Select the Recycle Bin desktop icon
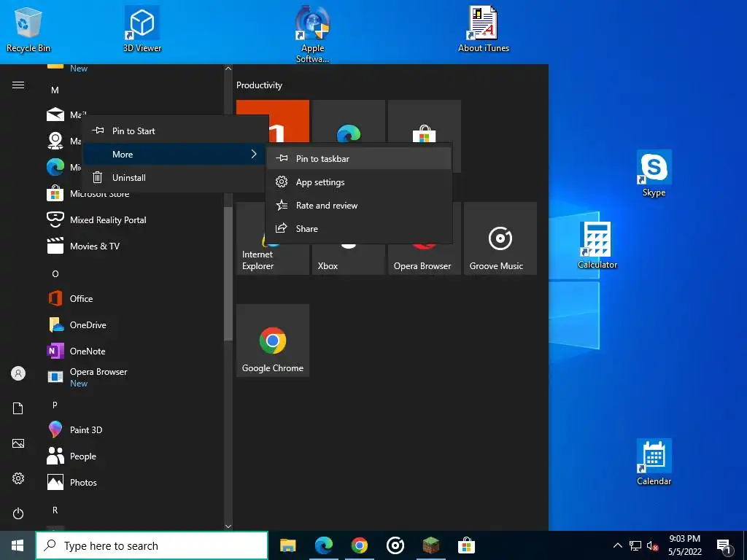This screenshot has height=560, width=747. point(28,29)
